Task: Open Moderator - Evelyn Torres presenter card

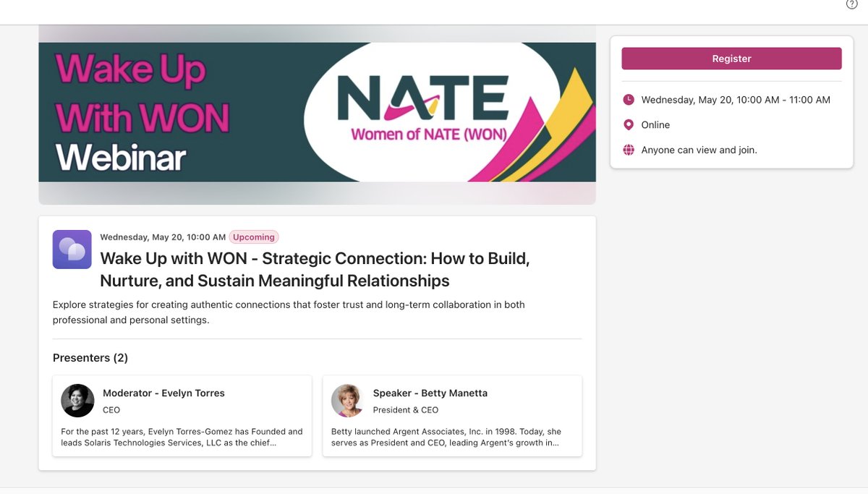Action: tap(182, 416)
